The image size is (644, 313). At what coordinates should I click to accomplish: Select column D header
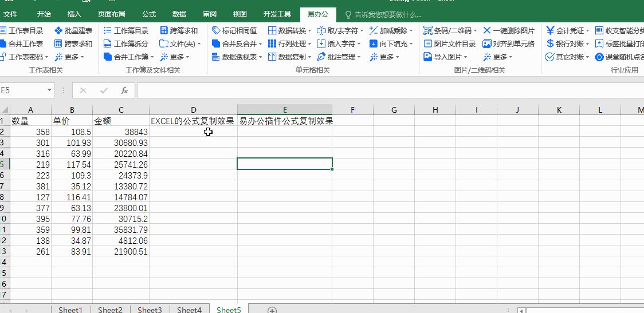194,109
